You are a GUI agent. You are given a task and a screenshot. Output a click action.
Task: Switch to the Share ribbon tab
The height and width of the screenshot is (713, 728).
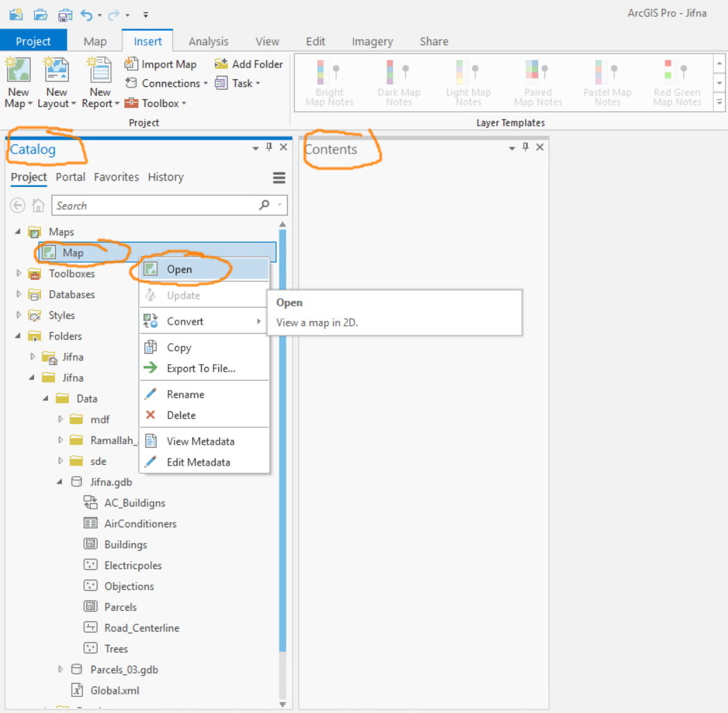pos(434,41)
